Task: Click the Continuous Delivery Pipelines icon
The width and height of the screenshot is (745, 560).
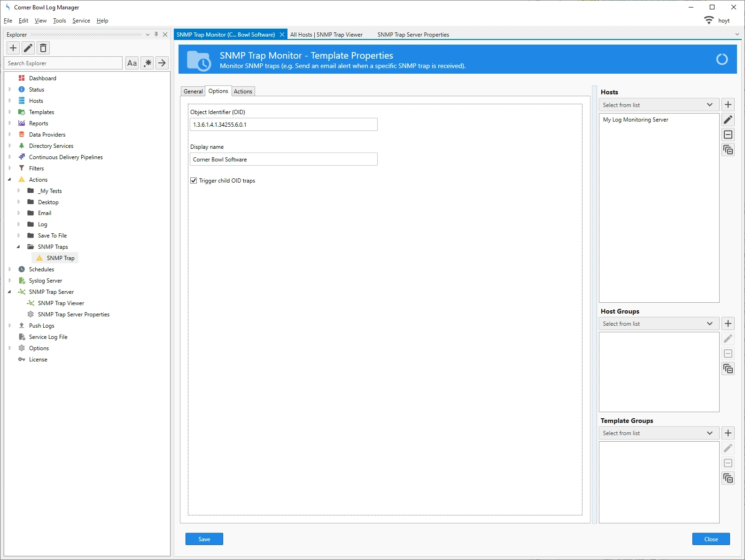Action: [x=22, y=157]
